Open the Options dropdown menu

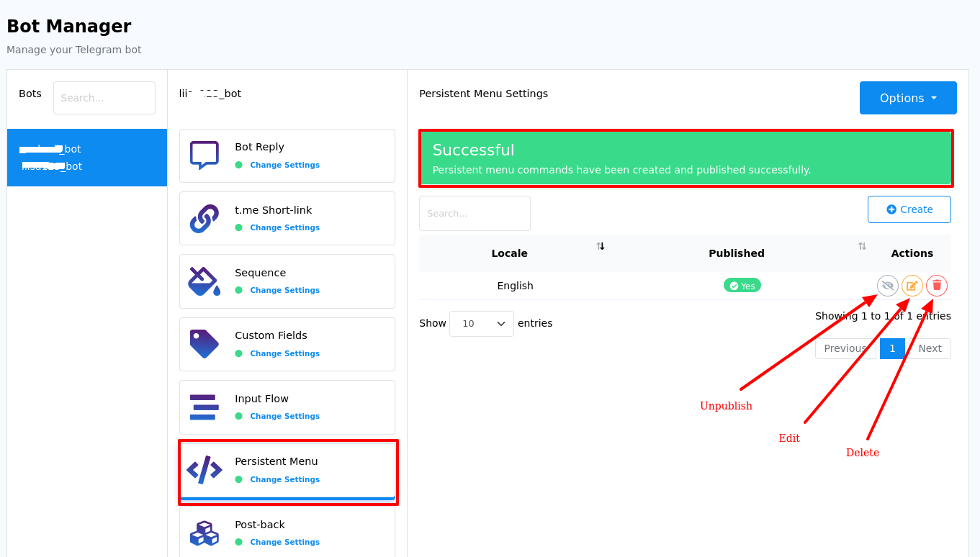coord(908,98)
